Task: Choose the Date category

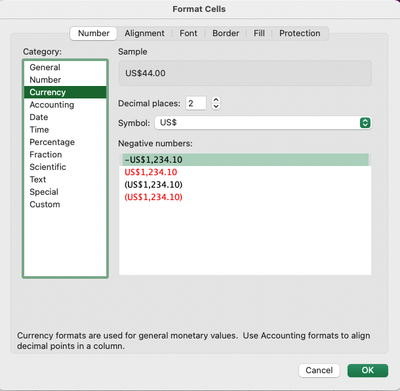Action: [65, 117]
